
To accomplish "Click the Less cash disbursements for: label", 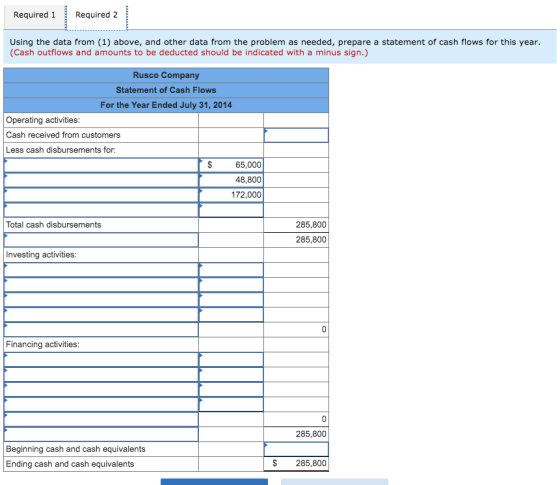I will pos(61,150).
